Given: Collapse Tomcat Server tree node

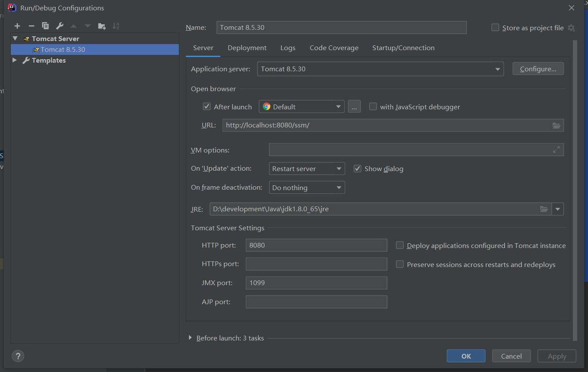Looking at the screenshot, I should pyautogui.click(x=15, y=38).
